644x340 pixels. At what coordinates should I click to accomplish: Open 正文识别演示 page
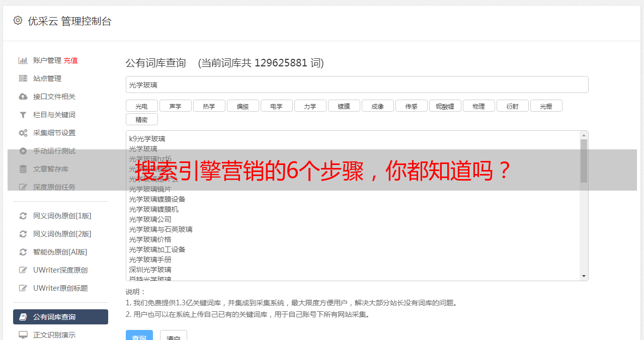pos(54,335)
